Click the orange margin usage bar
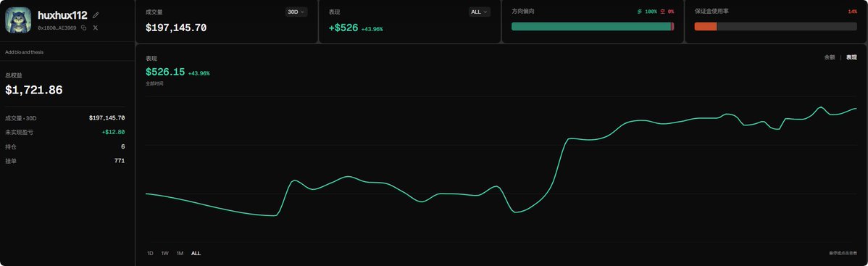The image size is (868, 266). (706, 27)
